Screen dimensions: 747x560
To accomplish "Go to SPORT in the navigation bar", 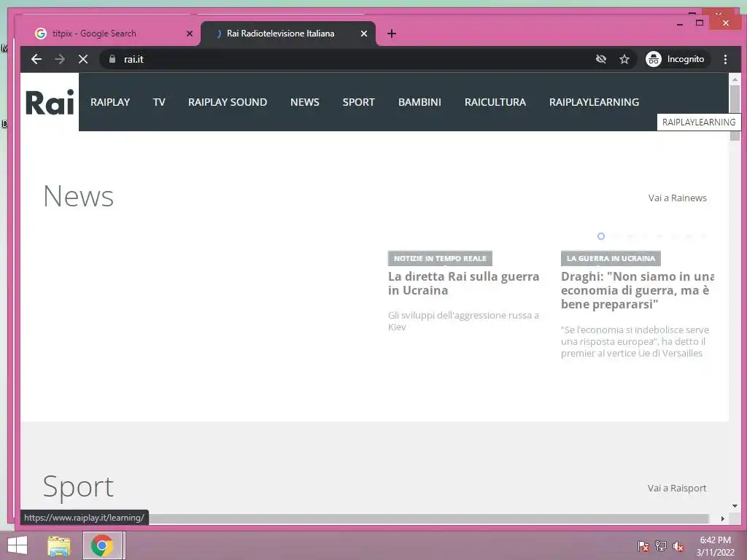I will click(359, 102).
